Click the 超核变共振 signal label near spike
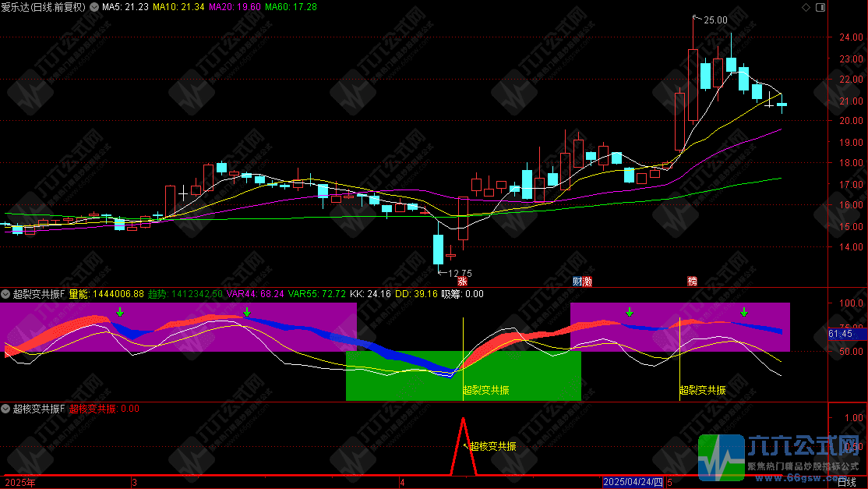This screenshot has width=868, height=489. click(x=492, y=447)
